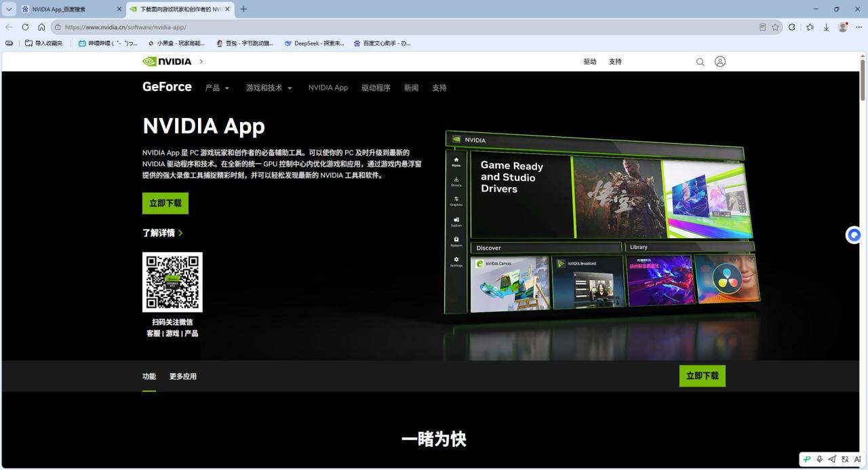Reload the page with the refresh icon
The image size is (868, 470).
coord(25,27)
